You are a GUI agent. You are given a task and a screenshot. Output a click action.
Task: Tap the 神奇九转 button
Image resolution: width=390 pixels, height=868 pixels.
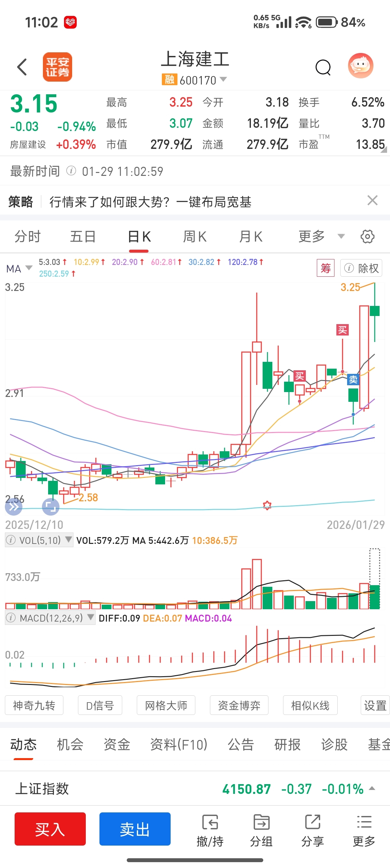tap(34, 705)
